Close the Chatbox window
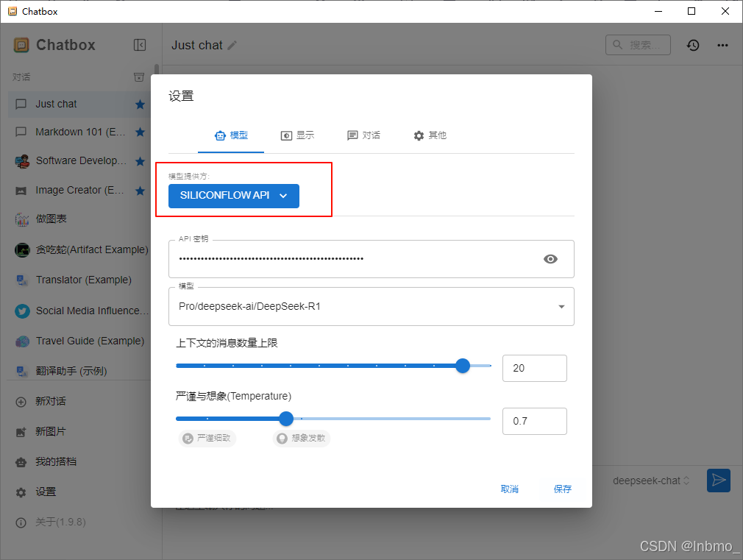The image size is (743, 560). click(x=725, y=11)
